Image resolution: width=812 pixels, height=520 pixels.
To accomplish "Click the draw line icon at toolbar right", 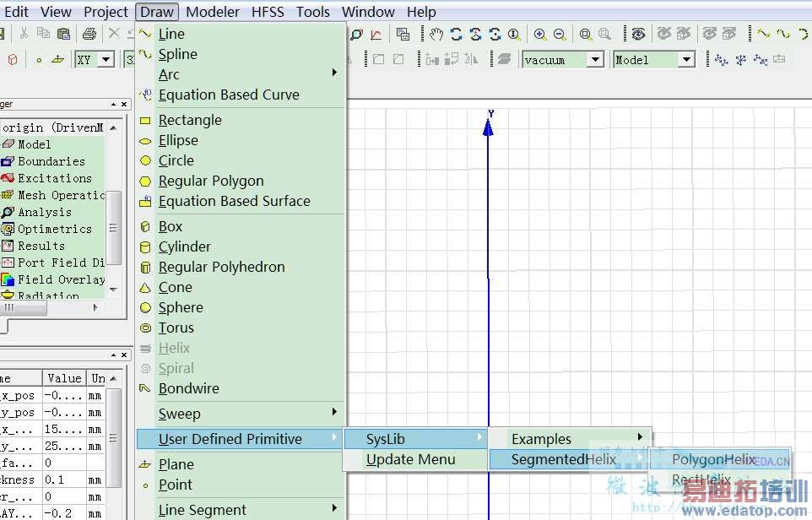I will [764, 34].
